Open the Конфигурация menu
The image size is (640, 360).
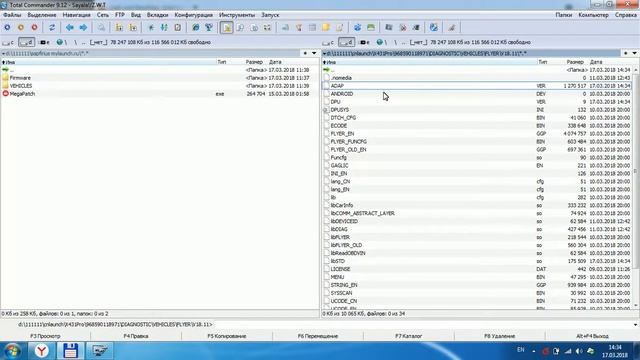coord(193,15)
